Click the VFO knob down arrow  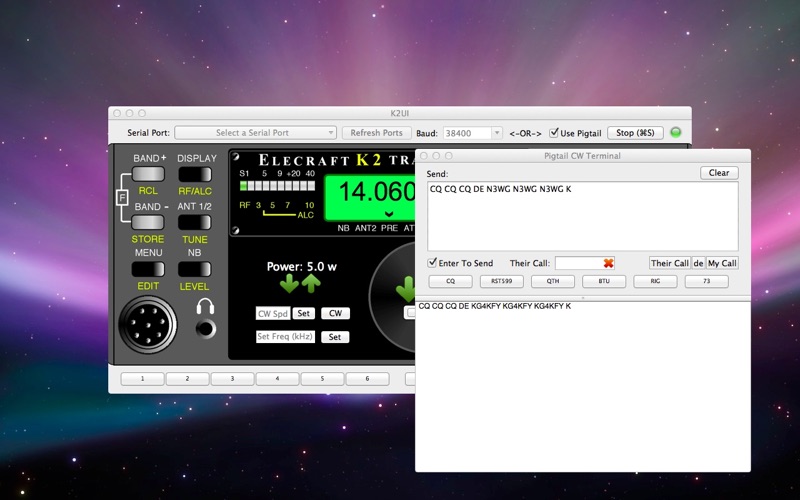click(406, 289)
